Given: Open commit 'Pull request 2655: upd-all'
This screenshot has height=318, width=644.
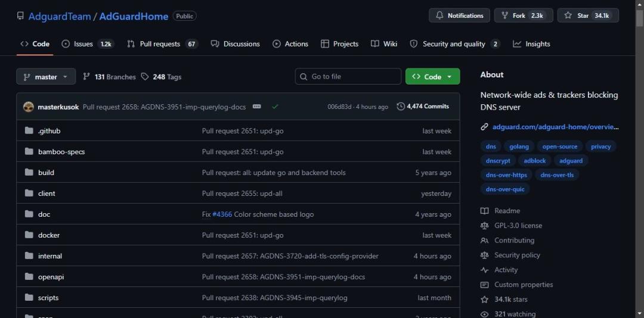Looking at the screenshot, I should click(242, 194).
